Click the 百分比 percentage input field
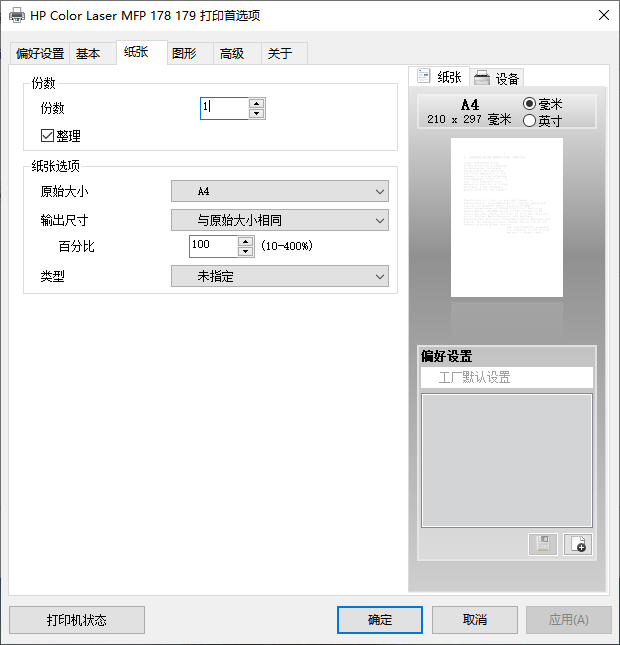This screenshot has height=645, width=620. point(213,246)
